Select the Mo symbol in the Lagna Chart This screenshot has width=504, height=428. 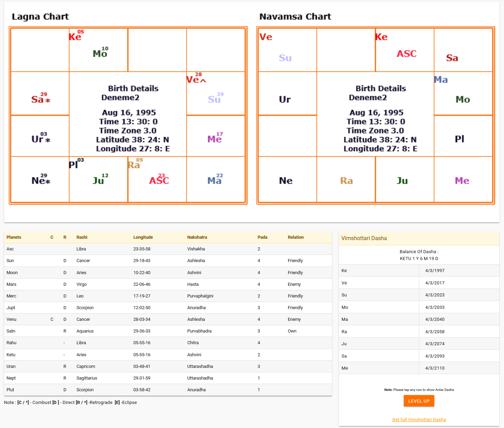coord(100,53)
